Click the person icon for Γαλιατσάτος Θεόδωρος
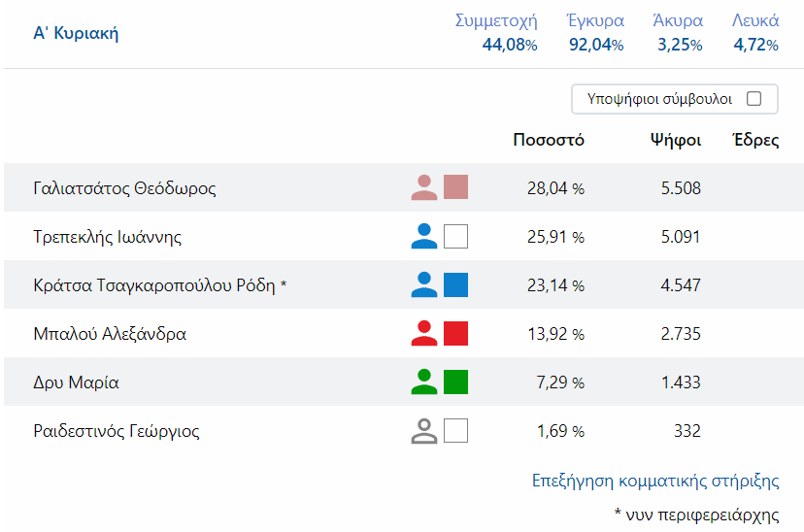Screen dimensions: 804x532 point(424,187)
